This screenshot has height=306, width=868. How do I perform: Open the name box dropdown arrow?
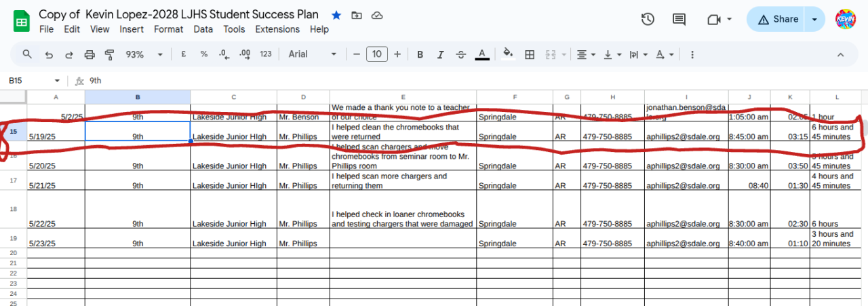[57, 80]
